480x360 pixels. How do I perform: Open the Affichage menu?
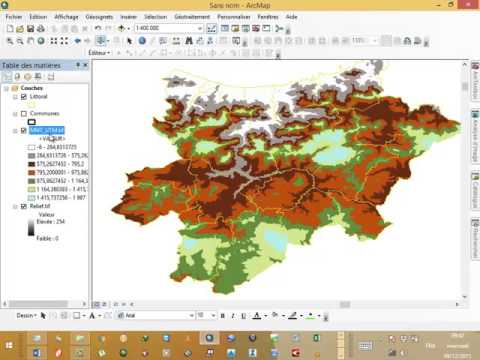(x=66, y=17)
